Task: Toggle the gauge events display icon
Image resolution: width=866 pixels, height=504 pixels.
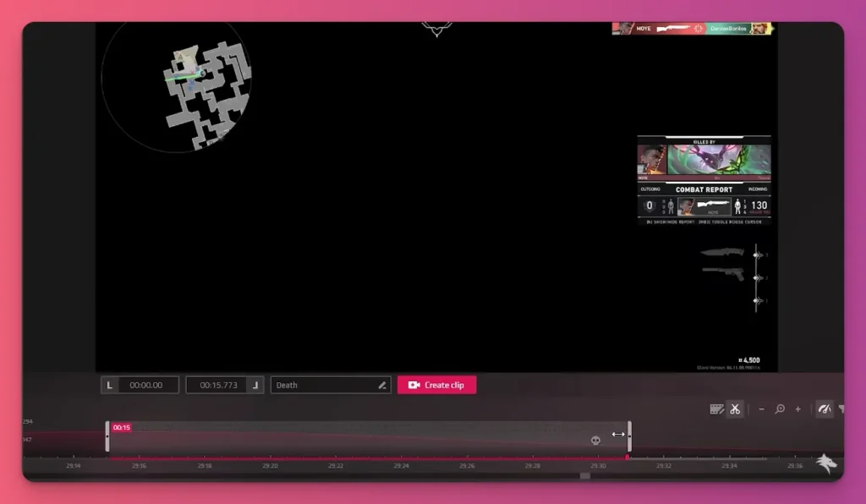Action: click(x=825, y=408)
